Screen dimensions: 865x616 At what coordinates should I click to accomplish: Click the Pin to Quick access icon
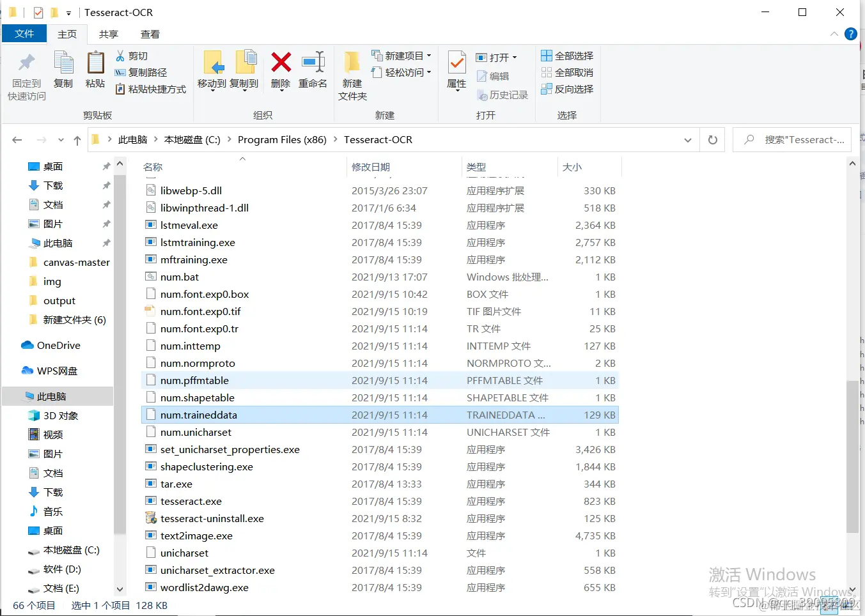pyautogui.click(x=26, y=63)
